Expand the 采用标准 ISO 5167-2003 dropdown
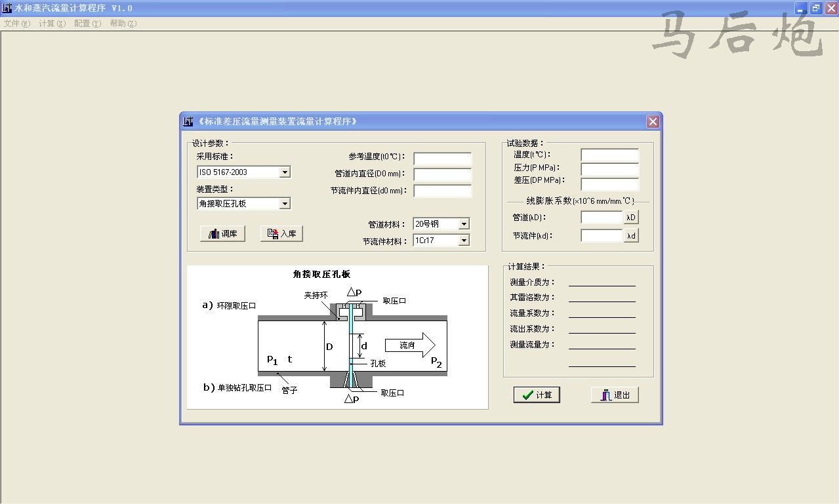This screenshot has height=504, width=839. tap(285, 172)
